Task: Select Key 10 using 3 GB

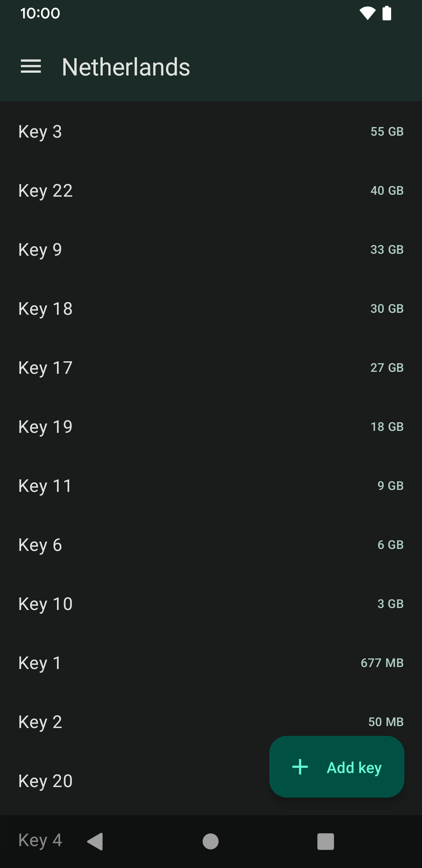Action: pyautogui.click(x=211, y=604)
